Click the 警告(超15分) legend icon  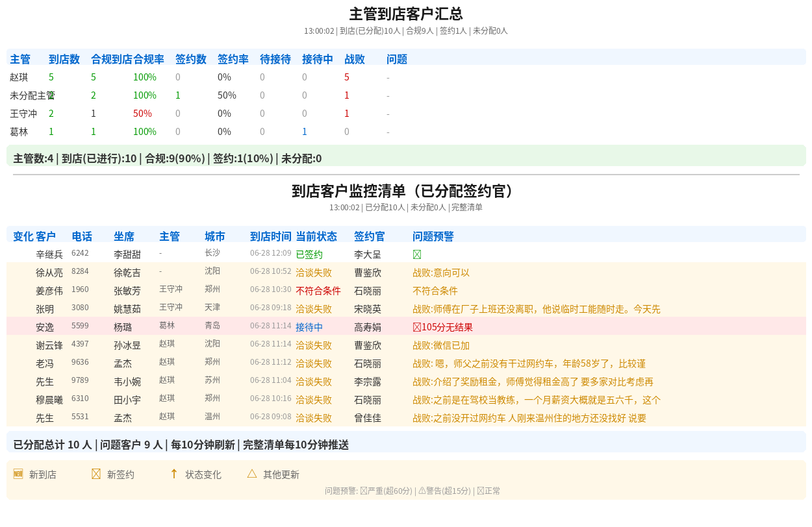click(422, 491)
